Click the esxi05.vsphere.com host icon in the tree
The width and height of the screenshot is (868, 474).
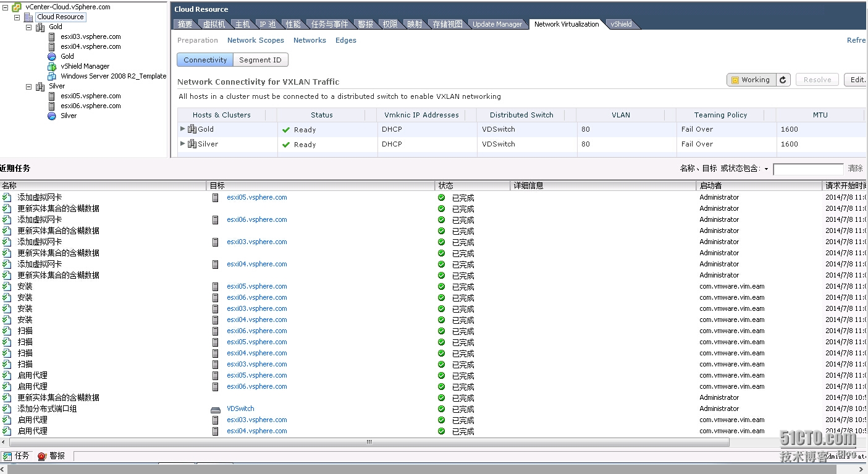tap(52, 96)
